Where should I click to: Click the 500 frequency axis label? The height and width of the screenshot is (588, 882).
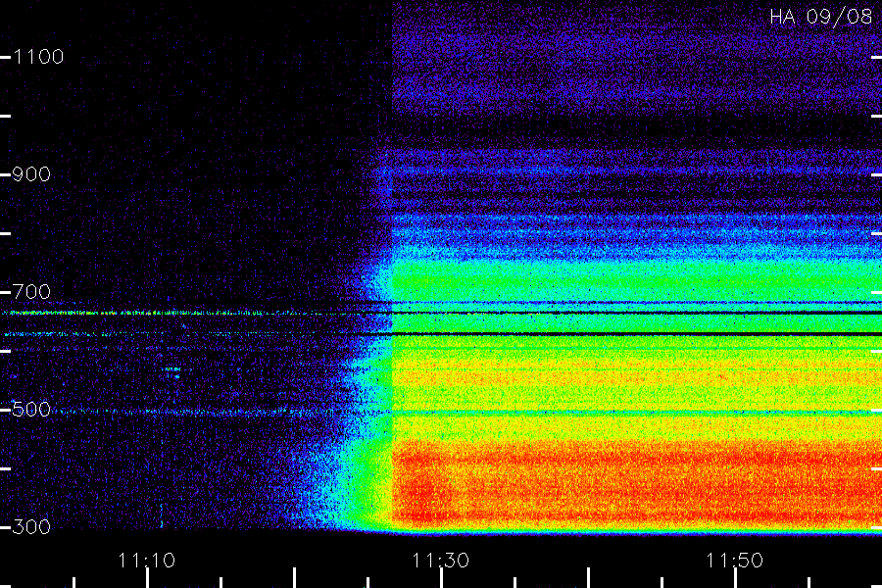31,410
